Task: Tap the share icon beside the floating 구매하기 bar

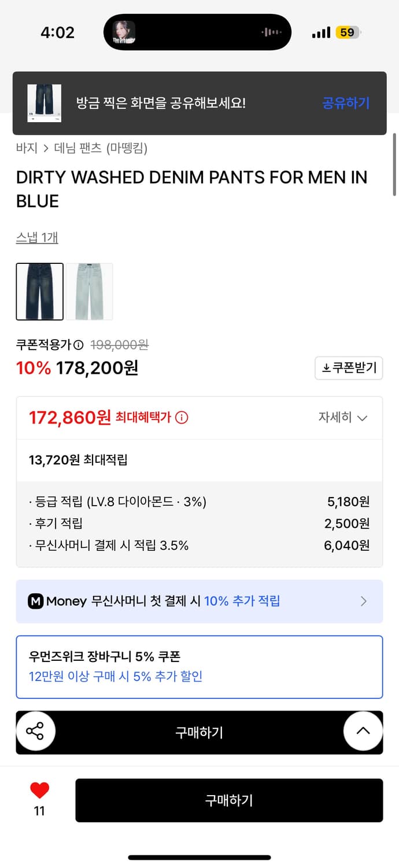Action: coord(36,731)
